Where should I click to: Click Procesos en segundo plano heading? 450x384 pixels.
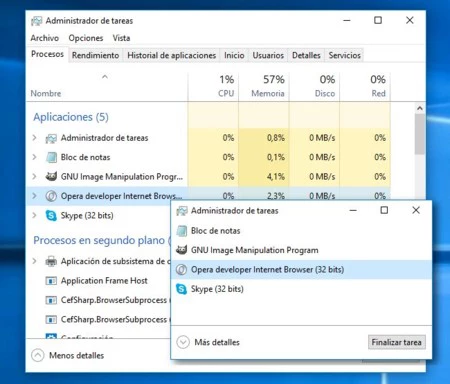click(x=102, y=240)
